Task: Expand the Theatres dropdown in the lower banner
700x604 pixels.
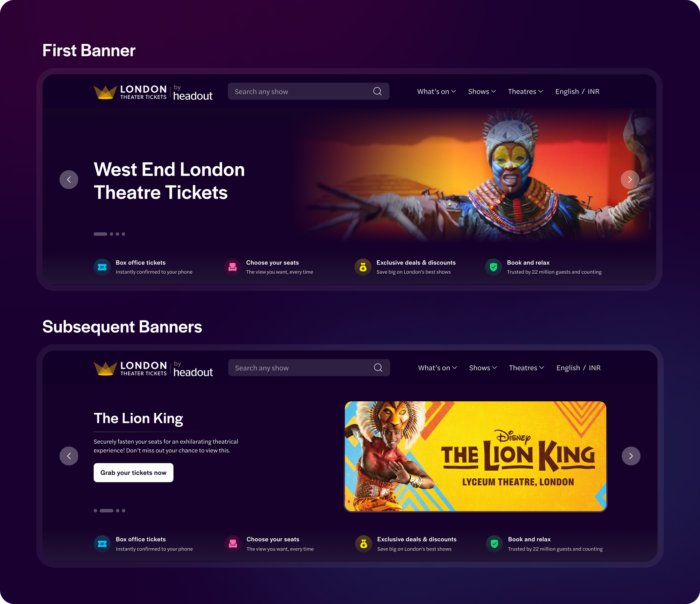Action: 526,368
